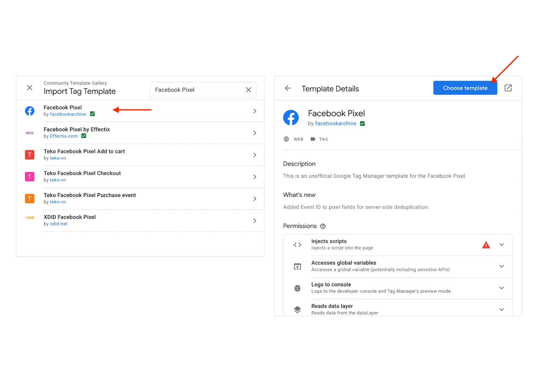The image size is (538, 392).
Task: Expand the Accesses global variables permission
Action: [x=501, y=266]
